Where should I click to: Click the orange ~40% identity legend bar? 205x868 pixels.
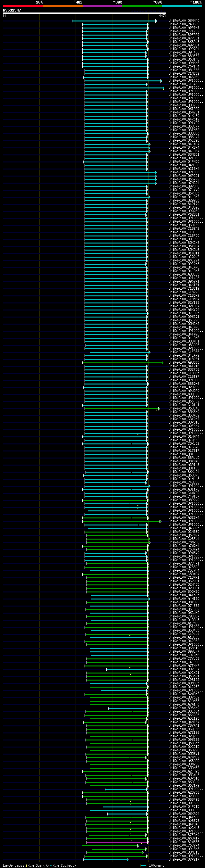pyautogui.click(x=62, y=6)
